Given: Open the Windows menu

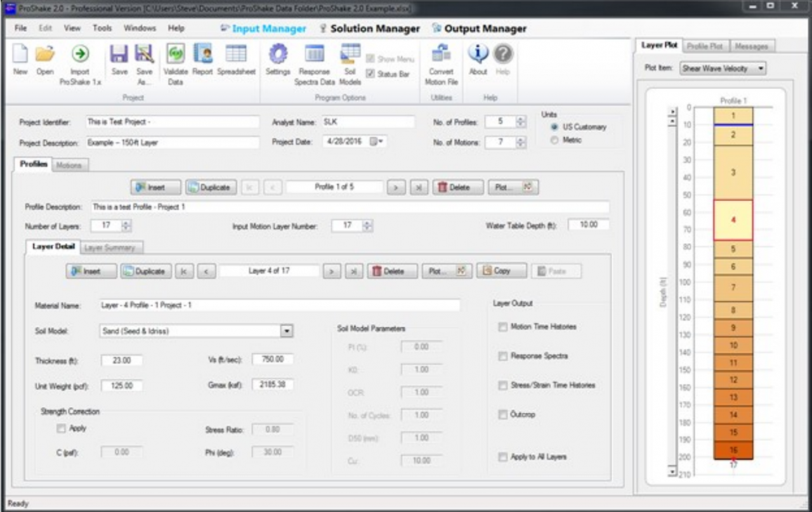Looking at the screenshot, I should (x=140, y=29).
